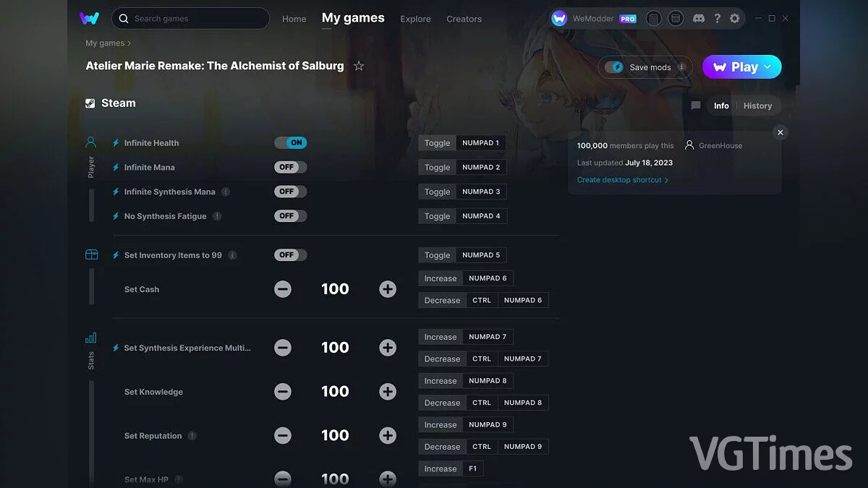
Task: Favorite the game with the star icon
Action: [359, 66]
